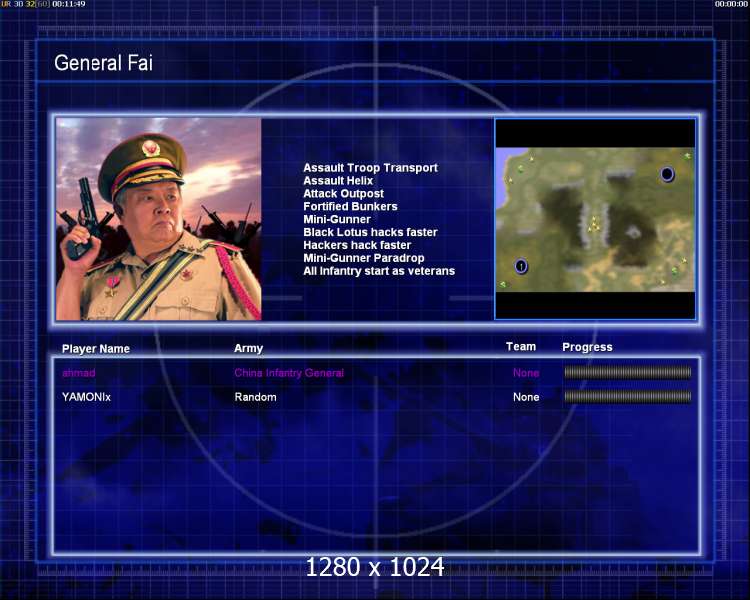Click the "Army" column header
This screenshot has width=750, height=600.
click(248, 348)
